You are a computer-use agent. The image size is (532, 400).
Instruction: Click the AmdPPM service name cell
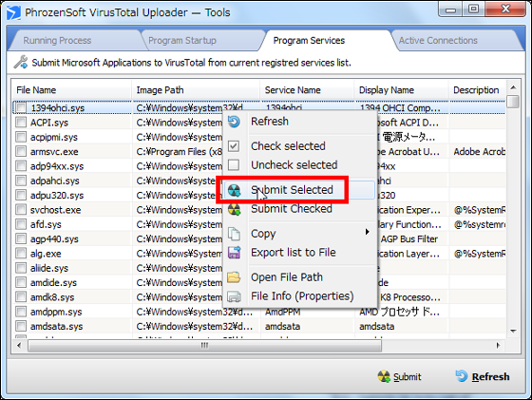283,313
